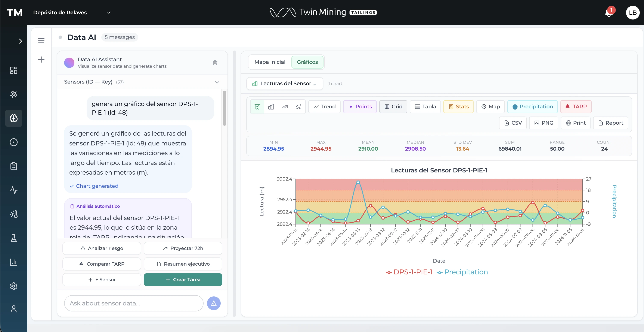The image size is (644, 332).
Task: Toggle the Precipitation overlay
Action: tap(532, 107)
